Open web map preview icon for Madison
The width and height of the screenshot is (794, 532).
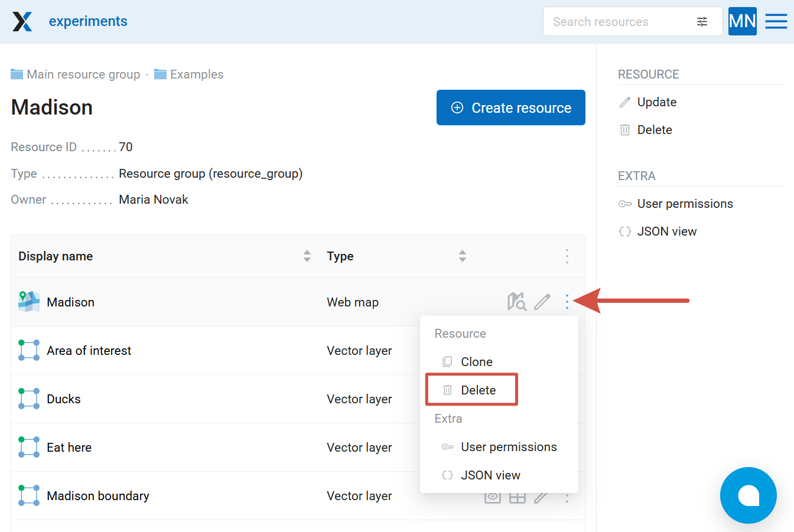[517, 302]
